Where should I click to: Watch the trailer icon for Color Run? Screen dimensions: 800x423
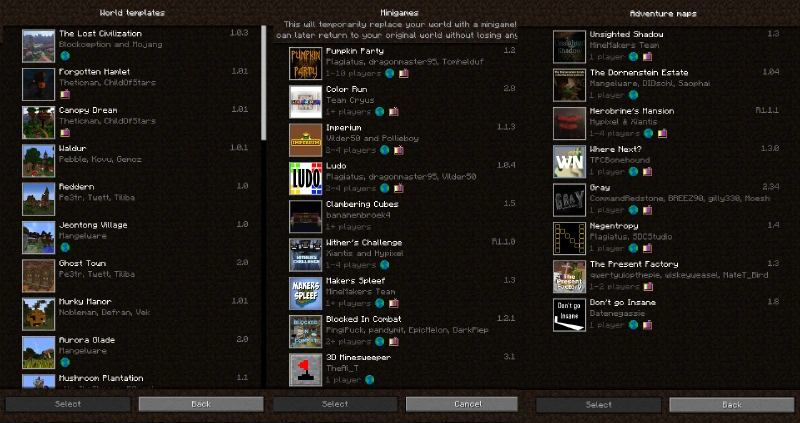[x=393, y=112]
